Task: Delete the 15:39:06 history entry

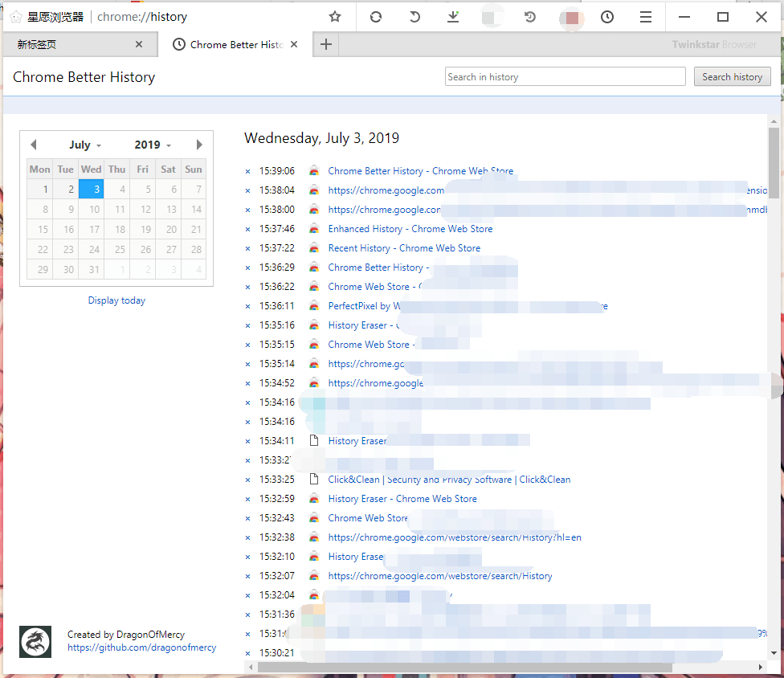Action: point(247,171)
